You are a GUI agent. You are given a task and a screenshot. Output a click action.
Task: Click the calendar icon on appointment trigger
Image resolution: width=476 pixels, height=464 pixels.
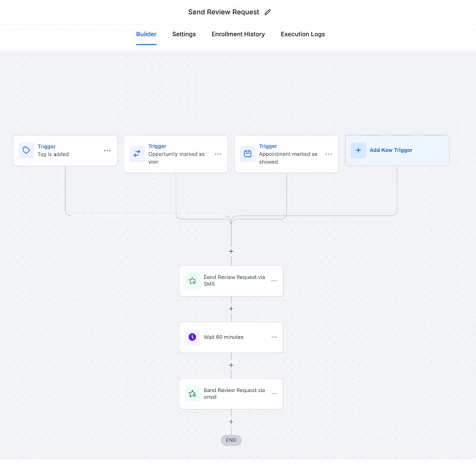pos(248,154)
